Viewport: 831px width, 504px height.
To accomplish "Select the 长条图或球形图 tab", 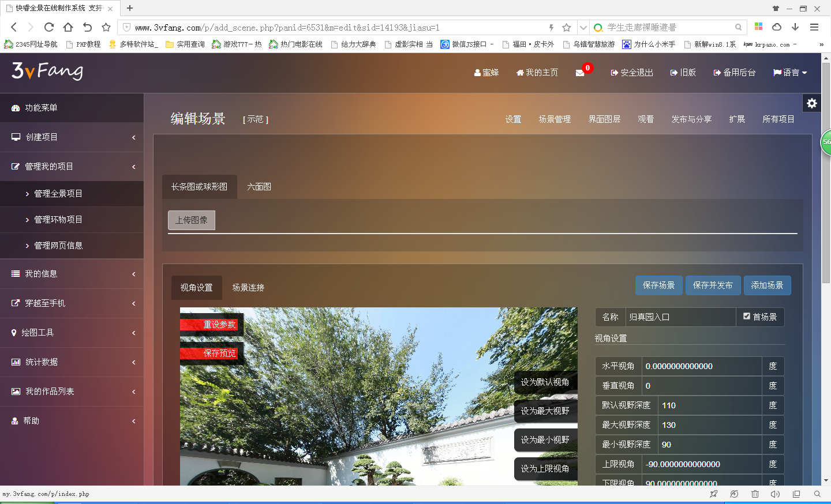I will pos(199,187).
